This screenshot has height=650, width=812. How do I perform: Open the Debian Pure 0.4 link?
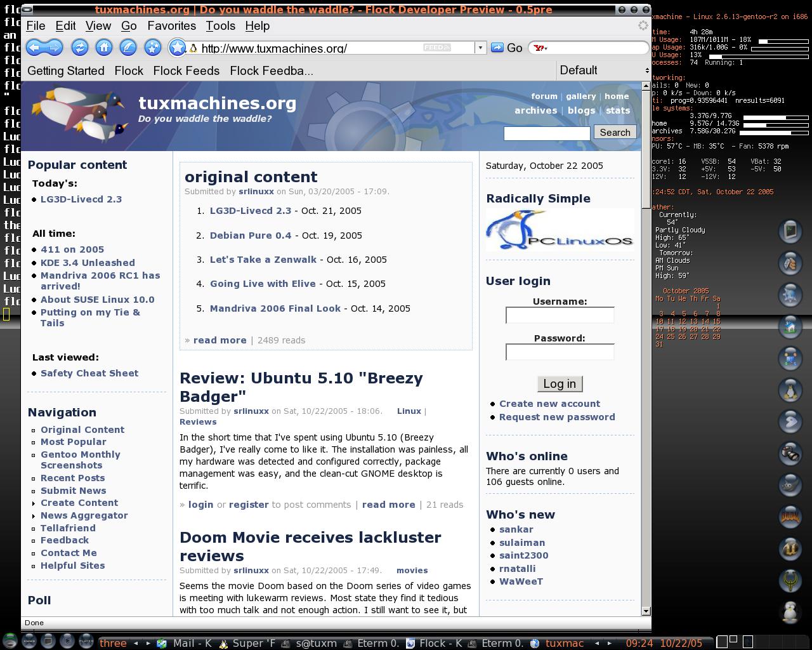pyautogui.click(x=251, y=235)
